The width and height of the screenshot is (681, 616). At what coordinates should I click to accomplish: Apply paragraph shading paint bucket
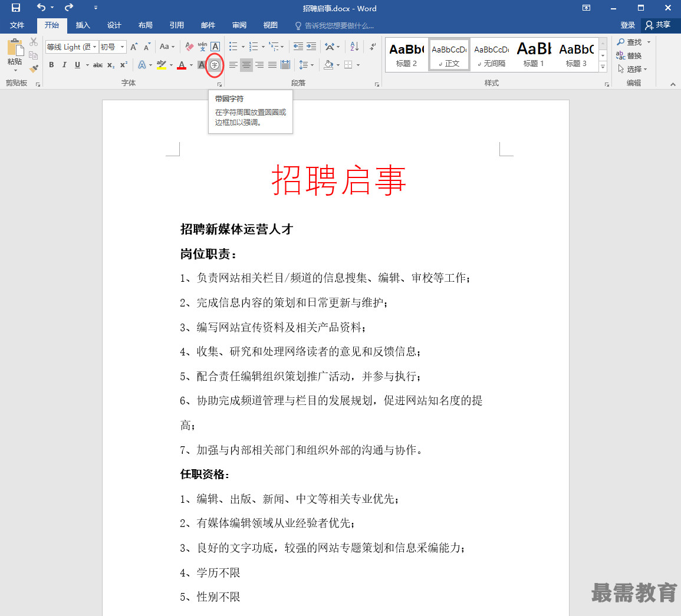coord(329,65)
